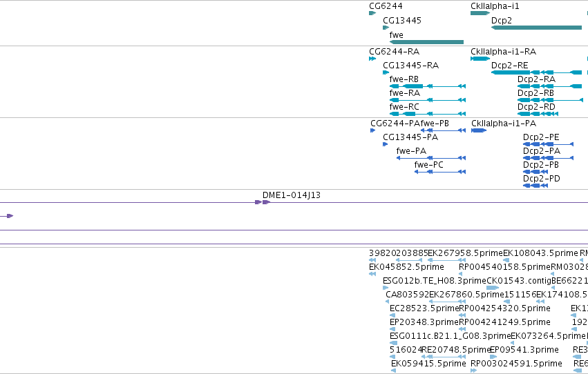
Task: Click the Dcp2-PE CDS feature
Action: (x=548, y=144)
